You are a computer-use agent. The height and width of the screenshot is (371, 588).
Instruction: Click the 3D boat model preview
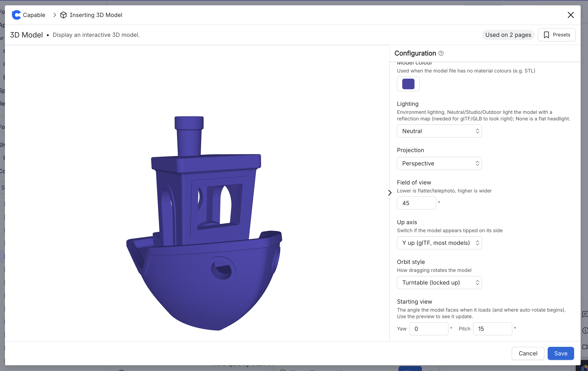pyautogui.click(x=204, y=223)
